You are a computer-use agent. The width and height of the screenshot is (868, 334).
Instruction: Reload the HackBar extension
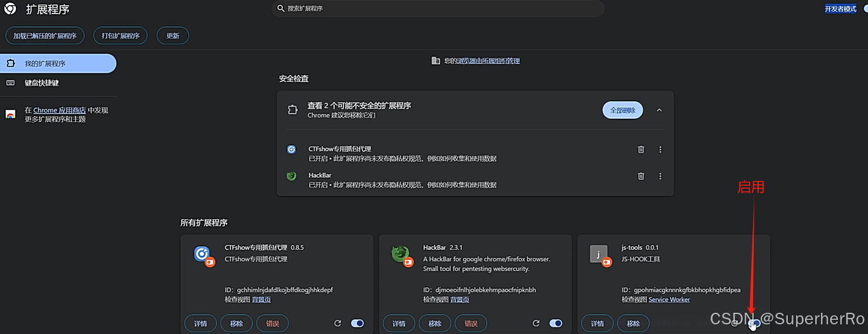(536, 324)
